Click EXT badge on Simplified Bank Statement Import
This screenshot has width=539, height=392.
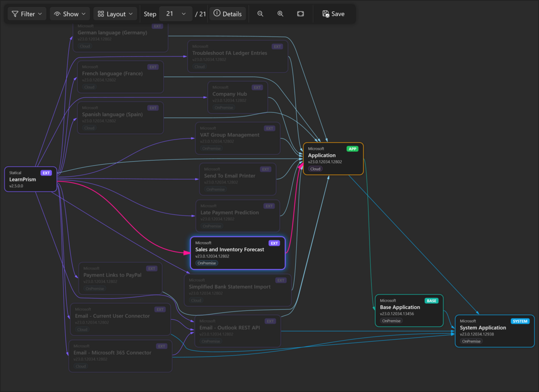click(281, 280)
